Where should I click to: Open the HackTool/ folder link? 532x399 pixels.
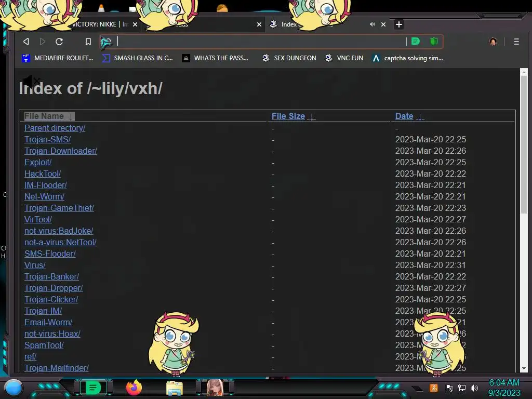coord(43,174)
